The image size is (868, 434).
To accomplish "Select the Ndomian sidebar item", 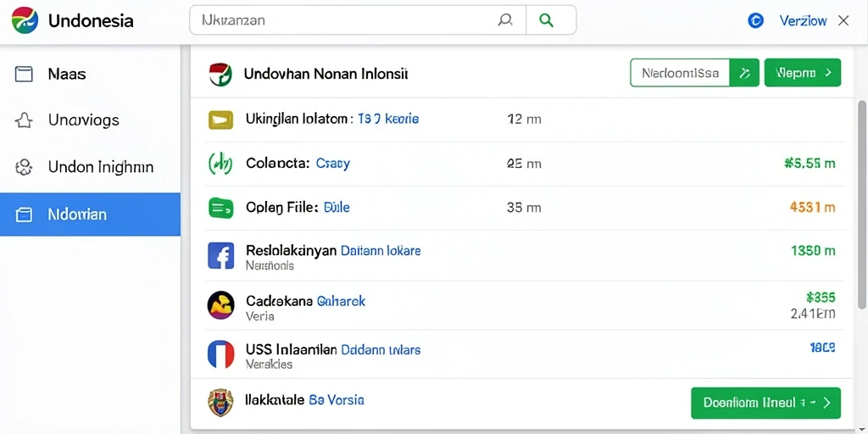I will 90,214.
